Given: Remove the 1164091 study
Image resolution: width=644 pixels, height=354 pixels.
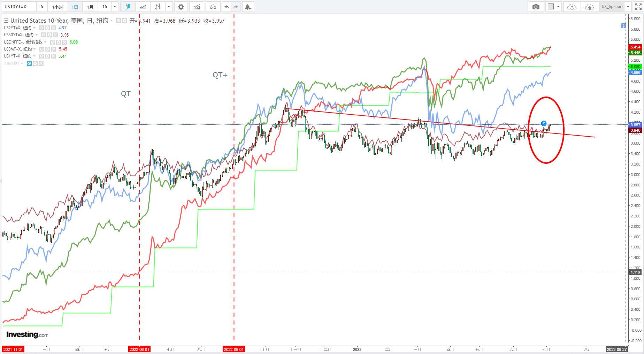Looking at the screenshot, I should point(41,63).
